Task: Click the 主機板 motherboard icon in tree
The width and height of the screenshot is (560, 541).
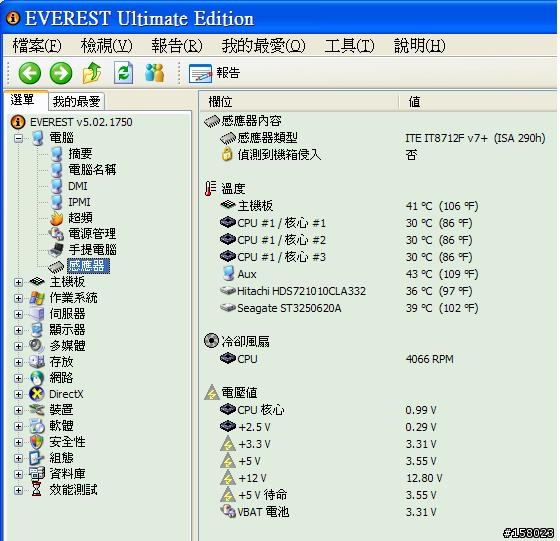Action: (x=37, y=282)
